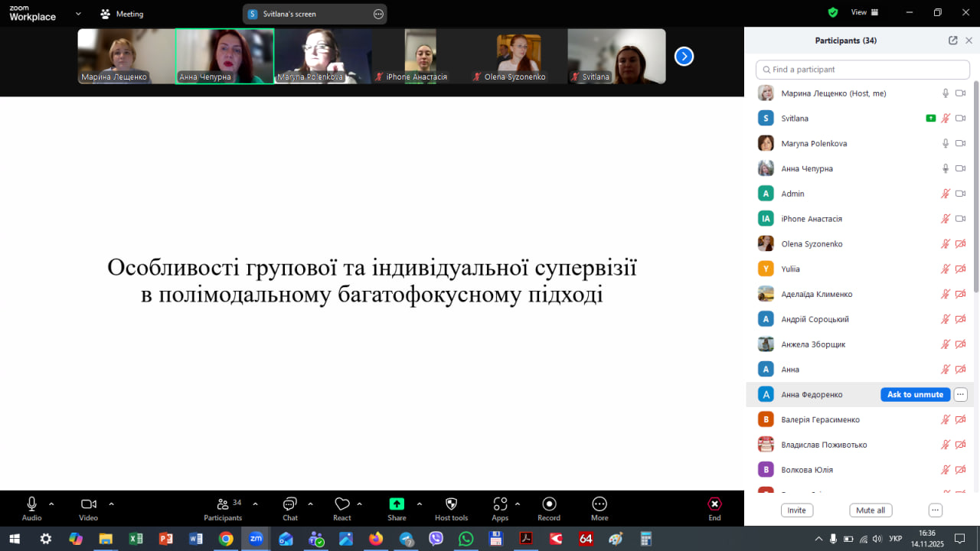Open the Zoom Workplace dropdown chevron
980x551 pixels.
(78, 13)
